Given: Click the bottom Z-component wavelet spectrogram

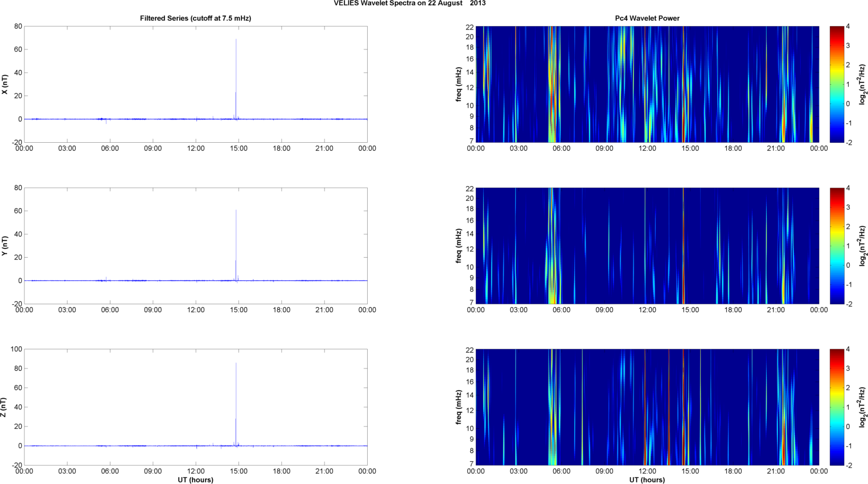Looking at the screenshot, I should (647, 407).
